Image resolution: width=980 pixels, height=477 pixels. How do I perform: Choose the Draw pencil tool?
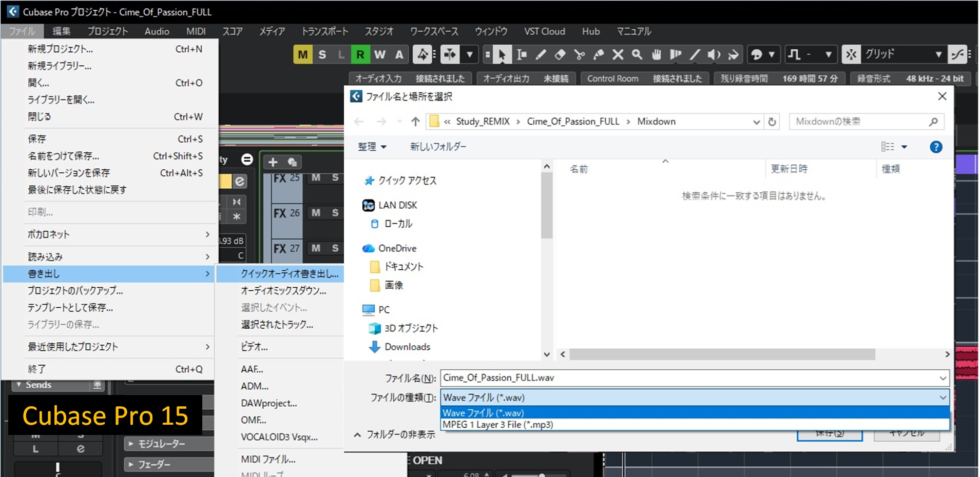(541, 54)
